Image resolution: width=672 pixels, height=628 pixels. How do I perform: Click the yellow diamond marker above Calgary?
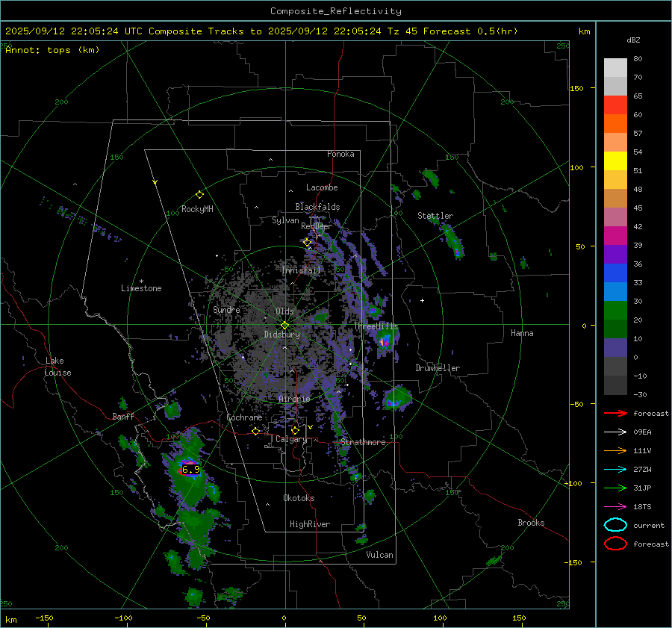[x=295, y=430]
